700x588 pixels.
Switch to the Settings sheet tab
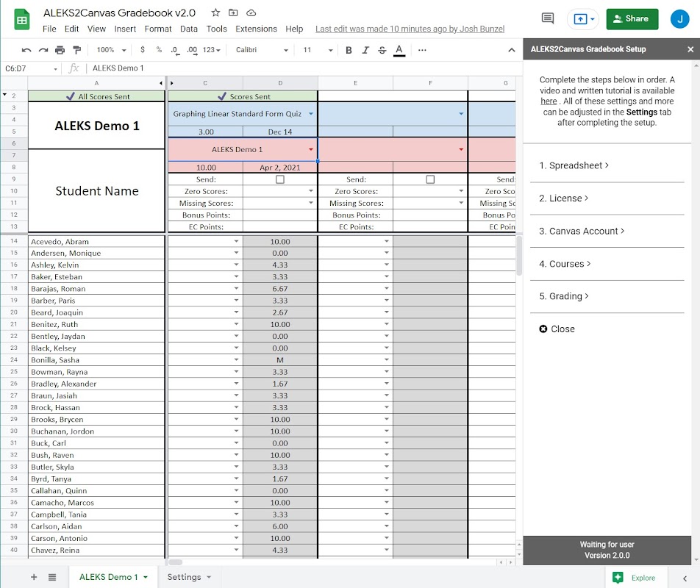[184, 577]
